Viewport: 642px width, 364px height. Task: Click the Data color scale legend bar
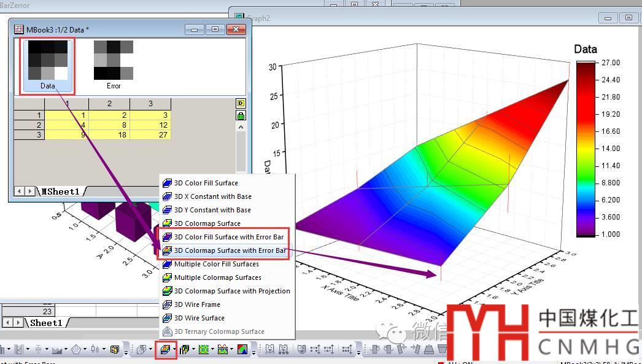click(x=586, y=149)
